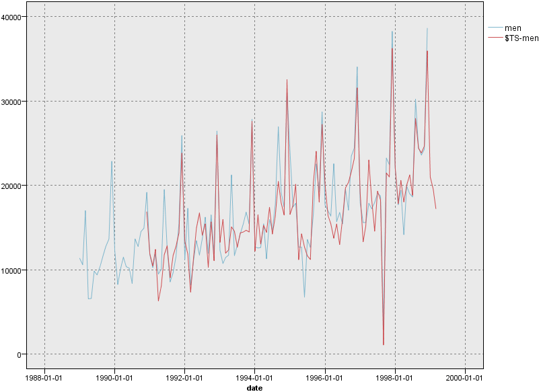Click the 1998-01-01 x-axis label
Image resolution: width=539 pixels, height=392 pixels.
click(x=395, y=378)
